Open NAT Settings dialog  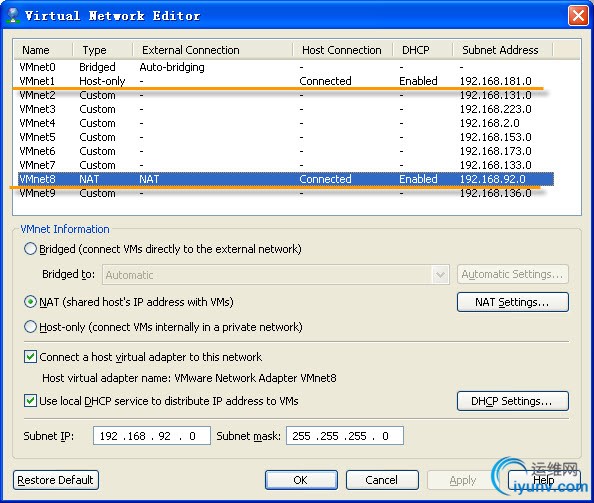coord(513,302)
